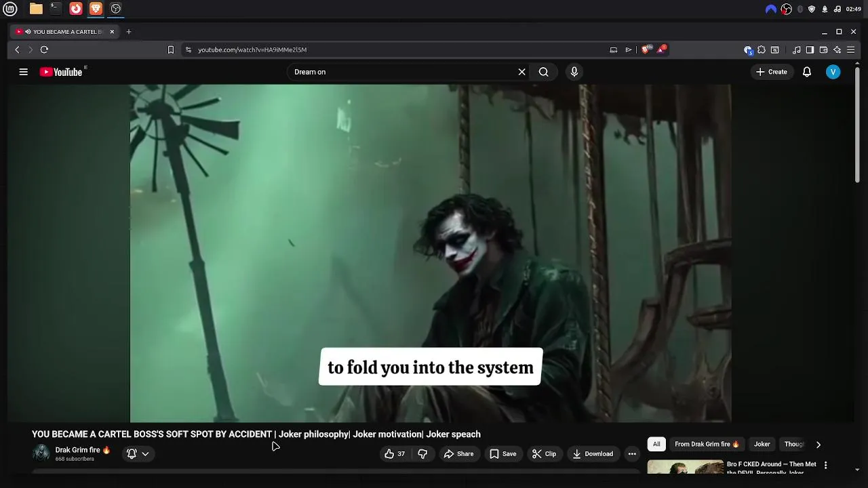Open Brave Rewards triangle icon

[x=662, y=49]
